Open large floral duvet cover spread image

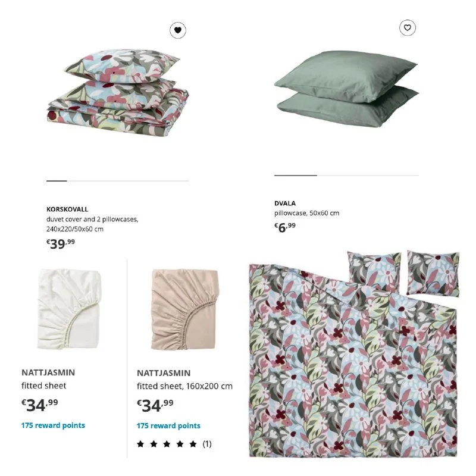coord(353,353)
